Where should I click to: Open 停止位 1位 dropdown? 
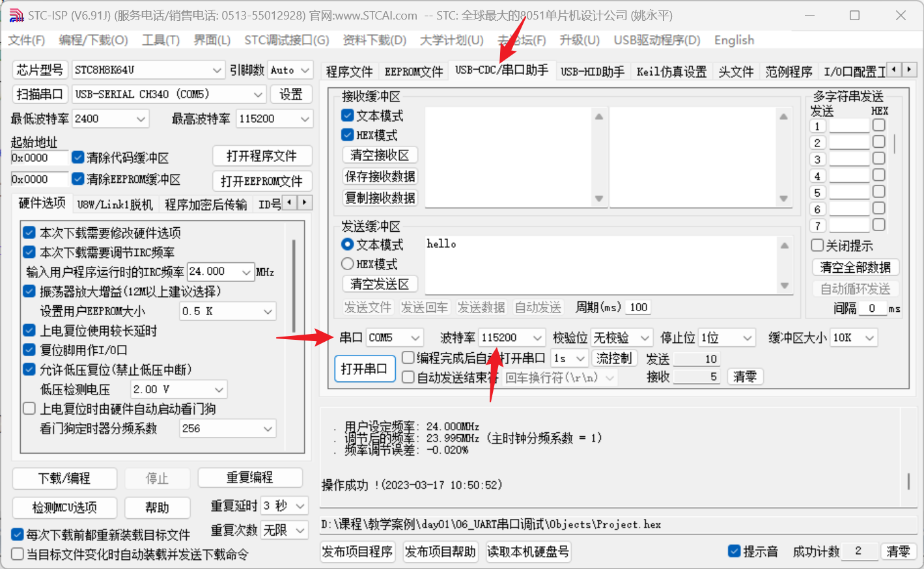[x=727, y=337]
